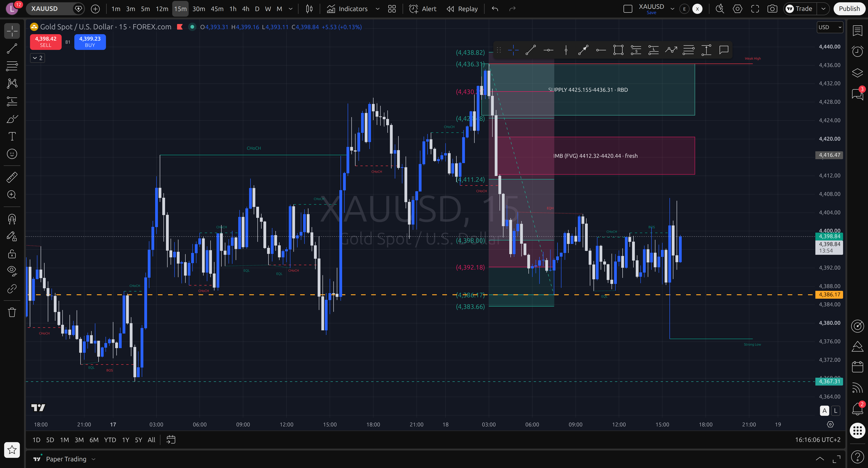Screen dimensions: 868x468
Task: Toggle stay in drawing mode
Action: [x=12, y=236]
